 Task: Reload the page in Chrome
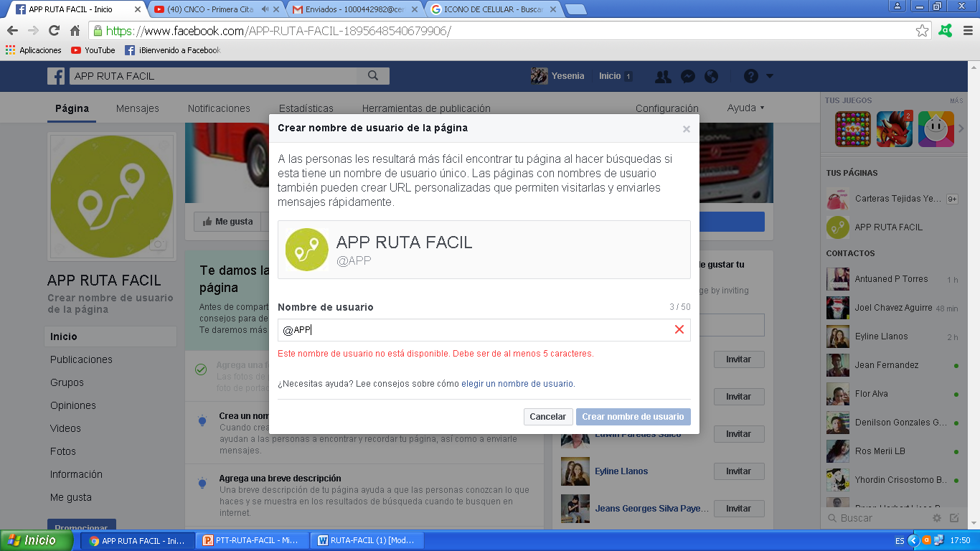[54, 31]
